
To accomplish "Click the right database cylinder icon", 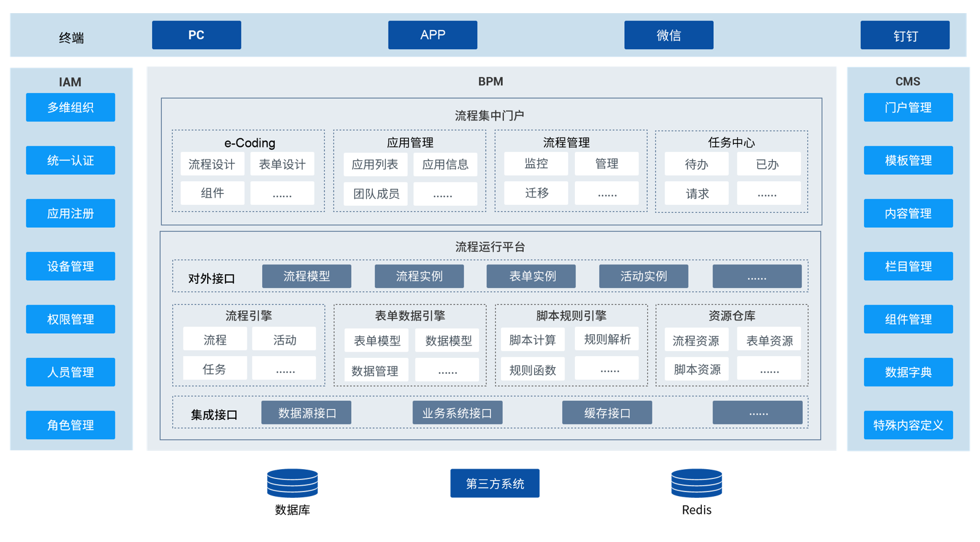I will click(x=697, y=483).
